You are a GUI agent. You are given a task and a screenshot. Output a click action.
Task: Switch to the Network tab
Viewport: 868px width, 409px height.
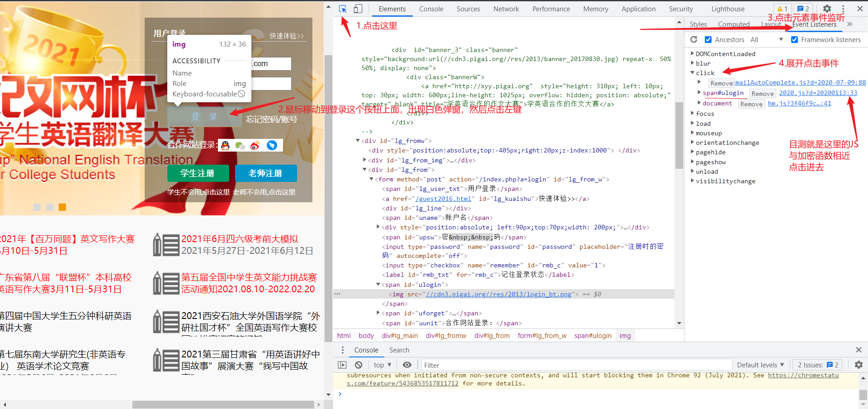506,9
